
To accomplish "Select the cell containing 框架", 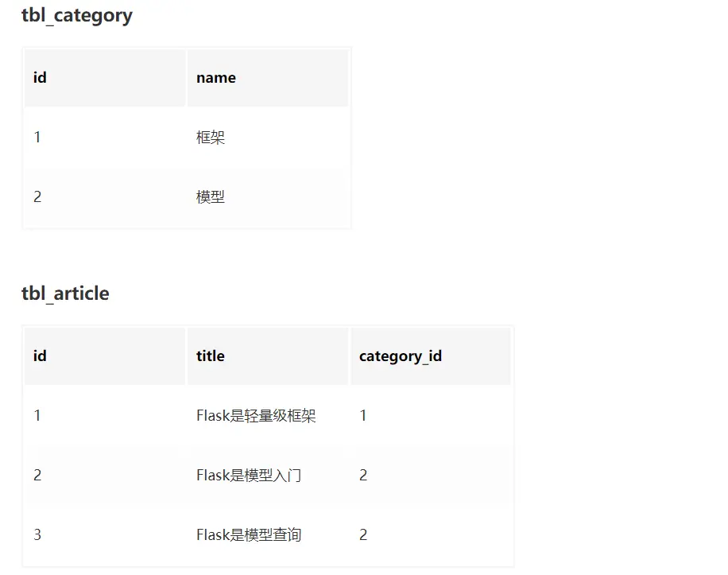I will 268,137.
